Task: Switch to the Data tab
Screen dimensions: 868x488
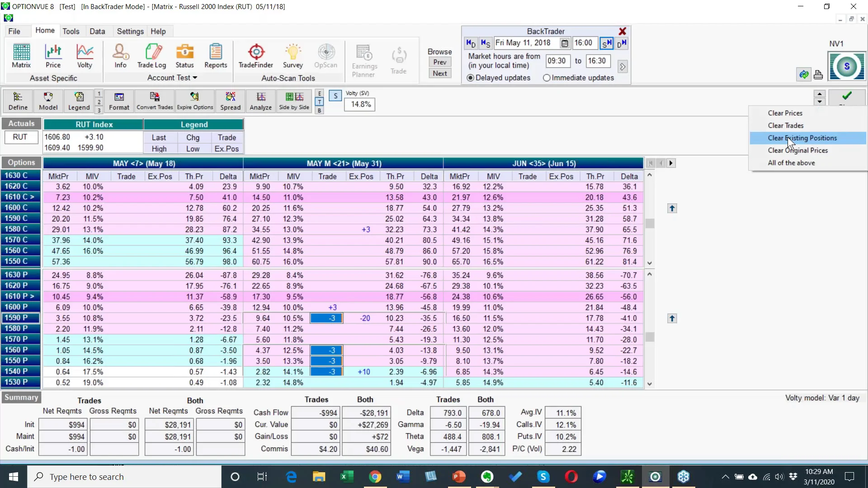Action: tap(97, 31)
